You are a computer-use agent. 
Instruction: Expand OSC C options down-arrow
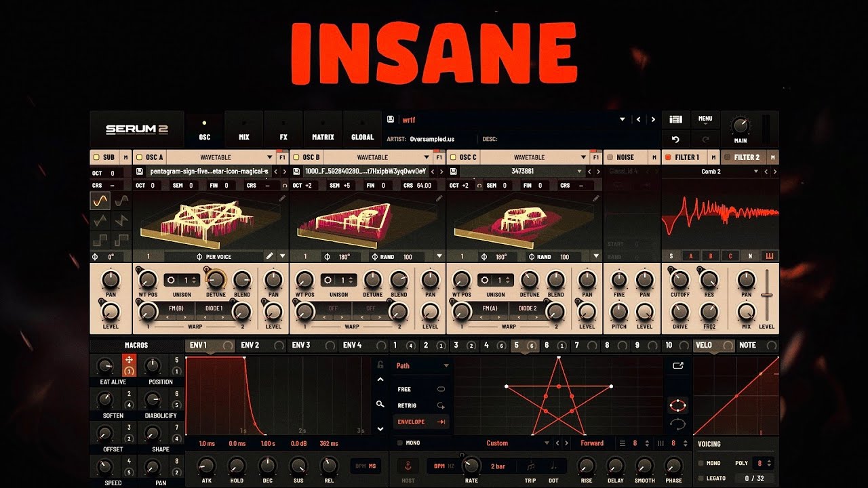[x=597, y=257]
